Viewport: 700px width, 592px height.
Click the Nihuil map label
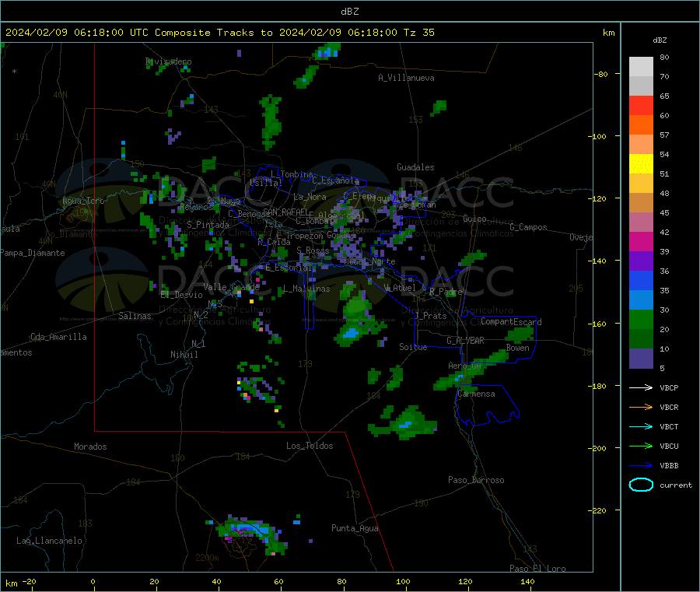tap(184, 355)
